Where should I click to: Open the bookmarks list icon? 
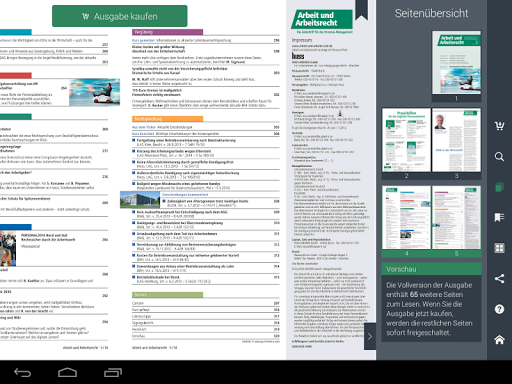coord(499,217)
